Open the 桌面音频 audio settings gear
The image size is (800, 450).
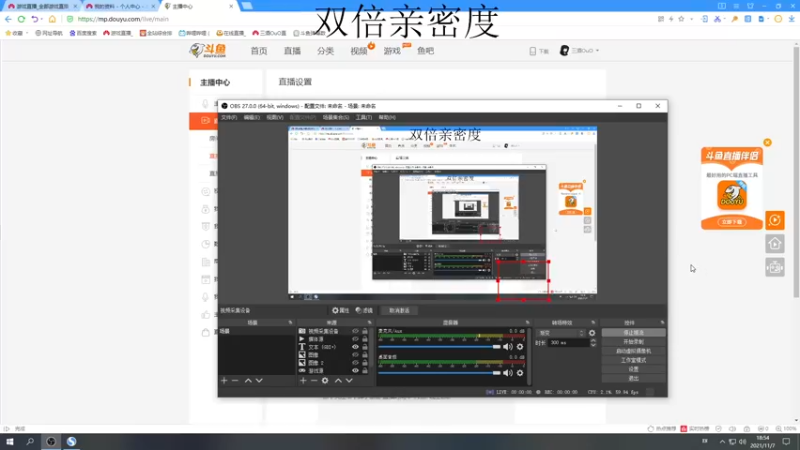tap(520, 373)
